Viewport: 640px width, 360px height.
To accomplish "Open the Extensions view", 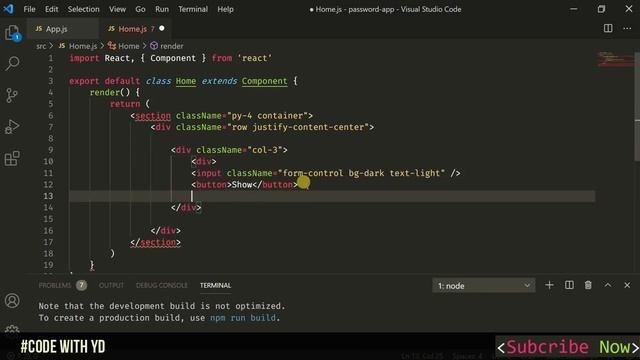I will coord(12,158).
